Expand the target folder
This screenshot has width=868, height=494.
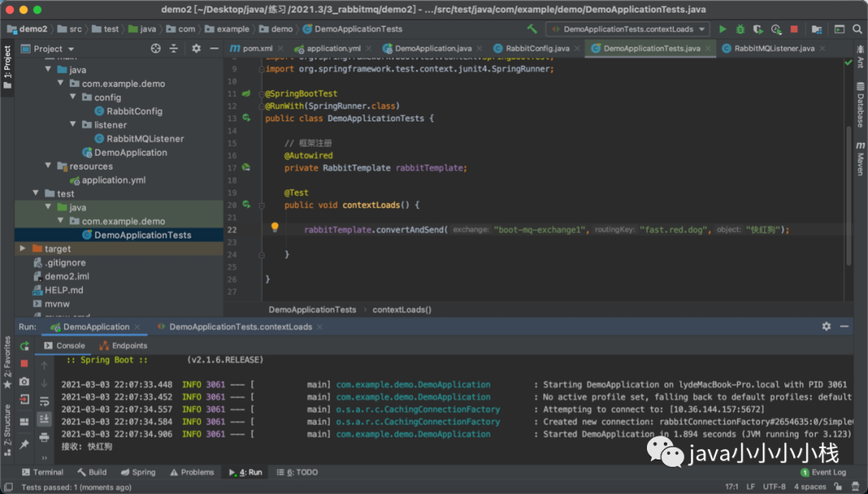tap(23, 248)
